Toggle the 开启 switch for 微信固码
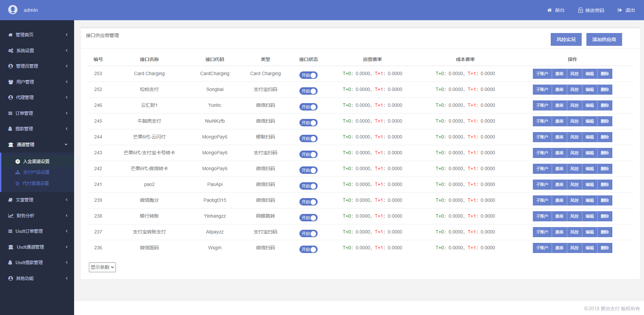The width and height of the screenshot is (644, 315). 309,249
